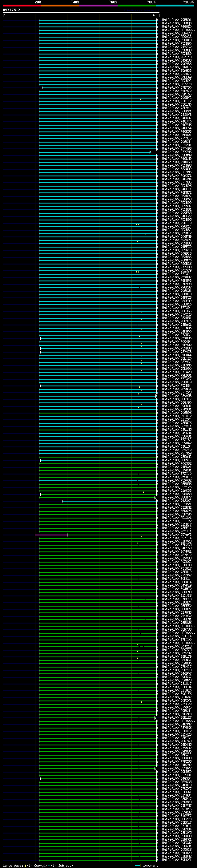Select the UniRef100_A3YUK6 label
Image resolution: width=197 pixels, height=868 pixels.
[176, 728]
